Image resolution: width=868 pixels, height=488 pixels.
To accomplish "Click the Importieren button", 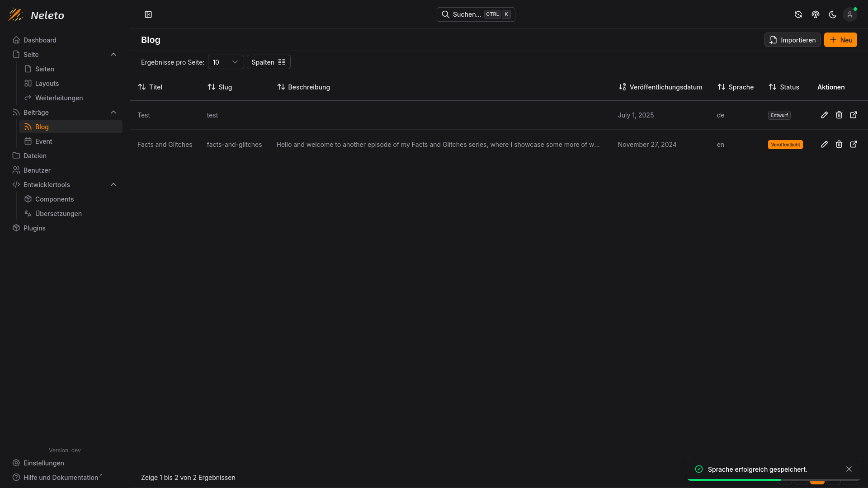I will point(792,40).
